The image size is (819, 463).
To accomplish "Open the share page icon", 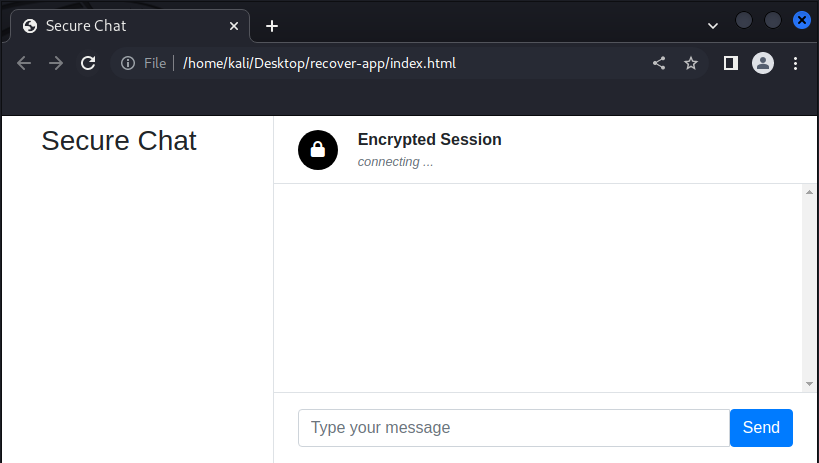I will pyautogui.click(x=659, y=63).
